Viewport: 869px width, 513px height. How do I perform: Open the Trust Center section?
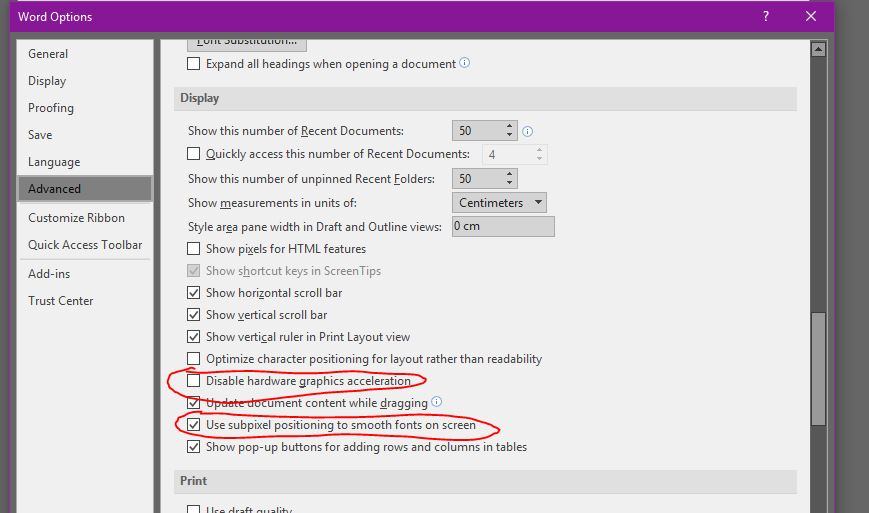click(x=60, y=301)
